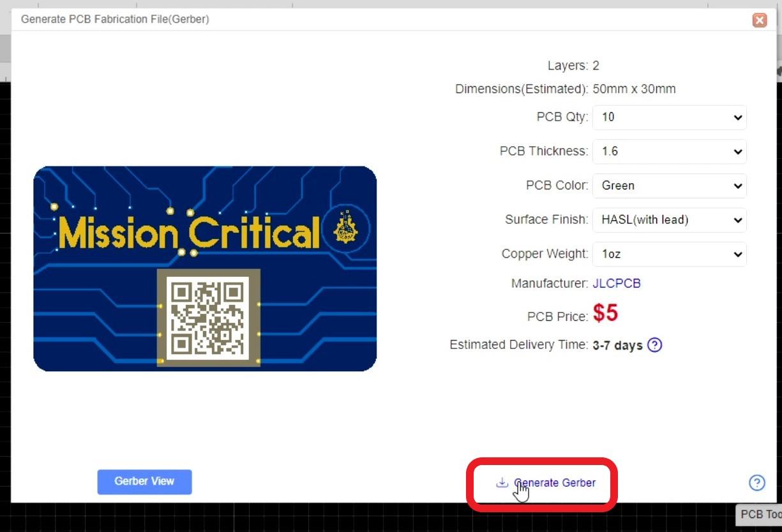The height and width of the screenshot is (532, 782).
Task: Click the 50mm x 30mm dimensions text
Action: click(x=634, y=89)
